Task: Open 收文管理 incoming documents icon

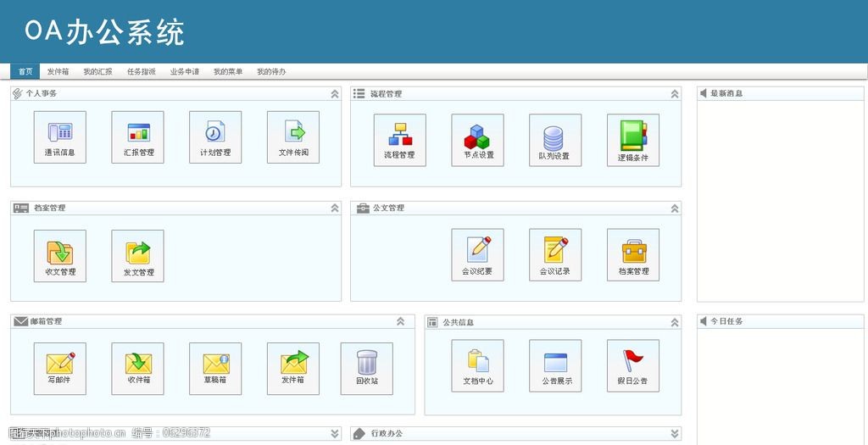Action: click(59, 256)
